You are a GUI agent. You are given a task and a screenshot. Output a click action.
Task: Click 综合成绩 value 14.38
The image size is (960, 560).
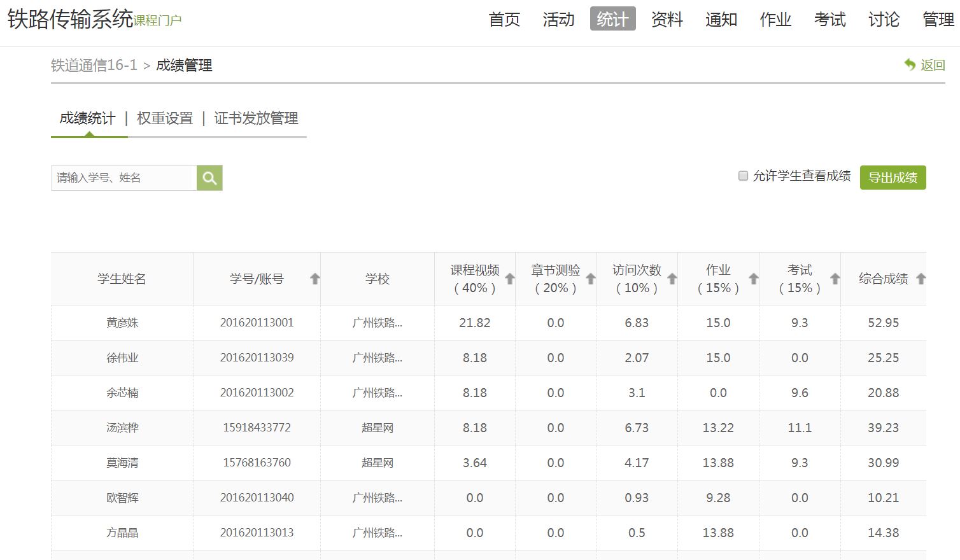pos(884,533)
